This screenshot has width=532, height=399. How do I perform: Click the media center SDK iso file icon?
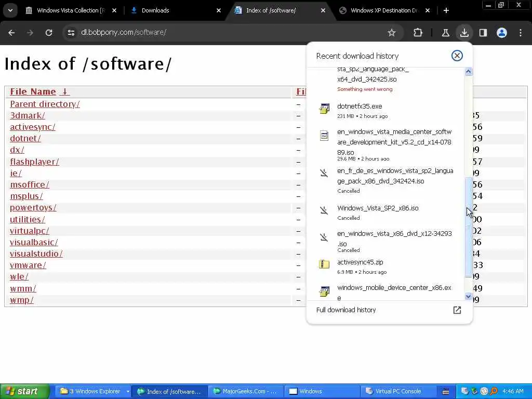(x=324, y=136)
